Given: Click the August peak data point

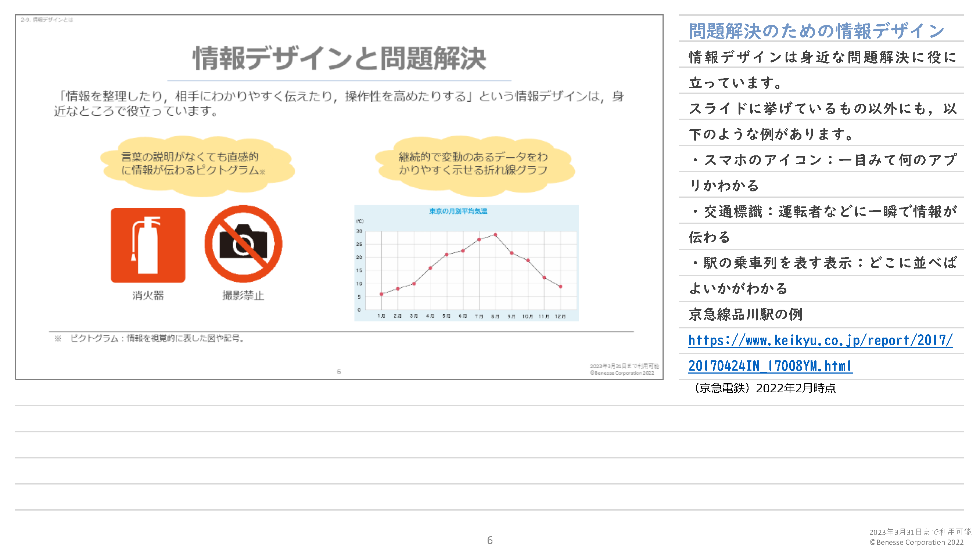Looking at the screenshot, I should (495, 235).
